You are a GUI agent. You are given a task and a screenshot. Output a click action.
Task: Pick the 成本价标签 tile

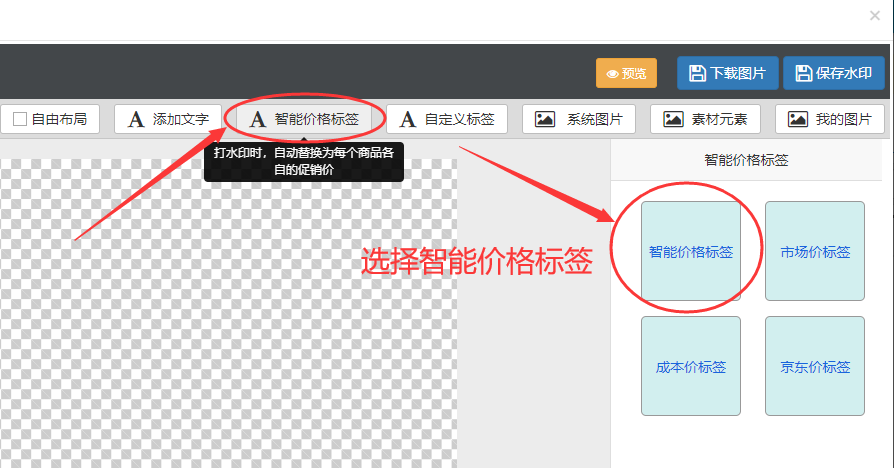point(690,366)
